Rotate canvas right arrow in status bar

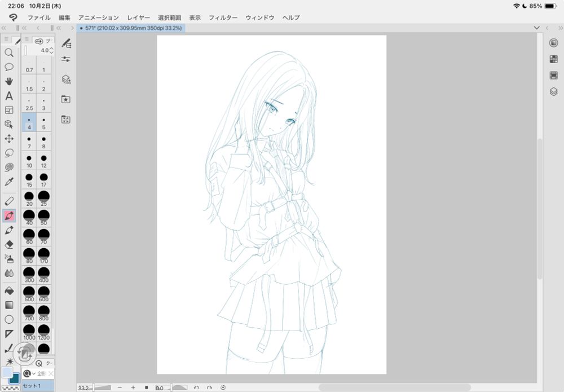click(x=209, y=387)
